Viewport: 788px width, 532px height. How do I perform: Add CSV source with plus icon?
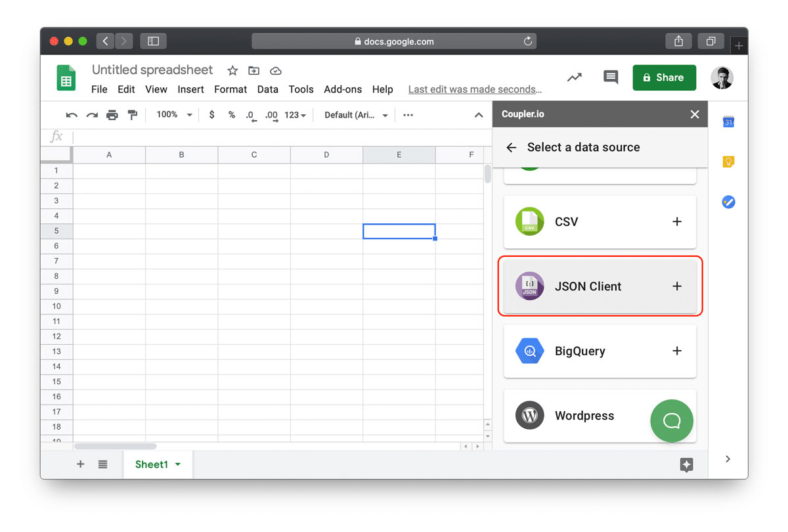point(677,222)
